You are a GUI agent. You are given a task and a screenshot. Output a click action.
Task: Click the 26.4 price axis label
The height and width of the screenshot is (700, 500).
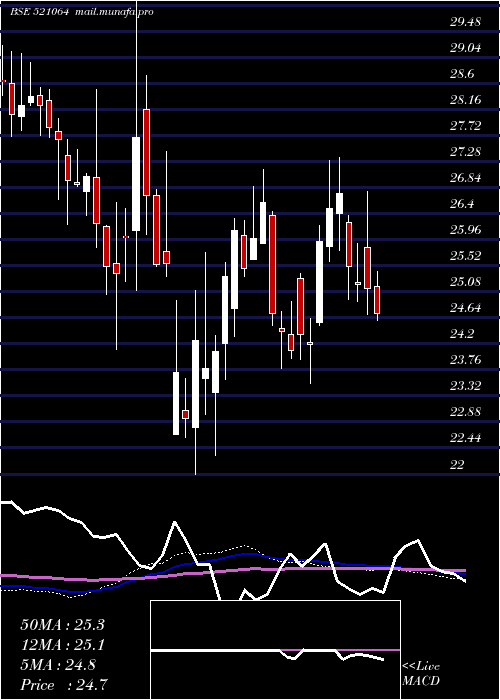(463, 204)
